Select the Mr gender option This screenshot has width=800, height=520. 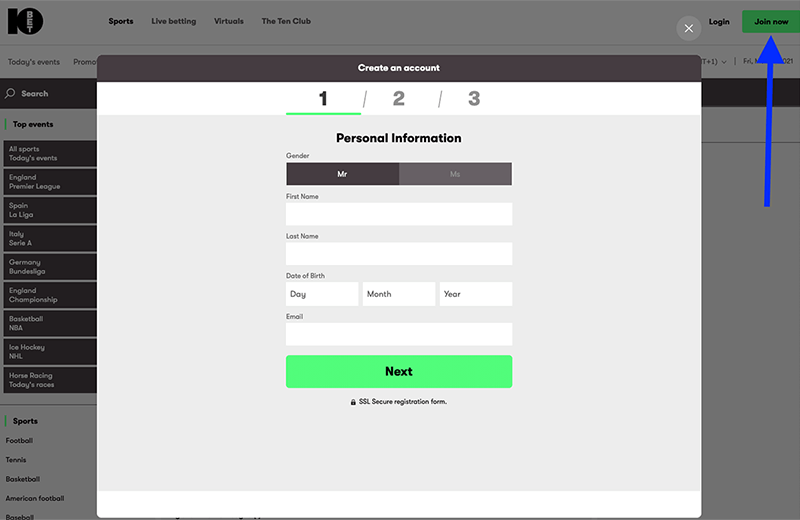pos(342,174)
